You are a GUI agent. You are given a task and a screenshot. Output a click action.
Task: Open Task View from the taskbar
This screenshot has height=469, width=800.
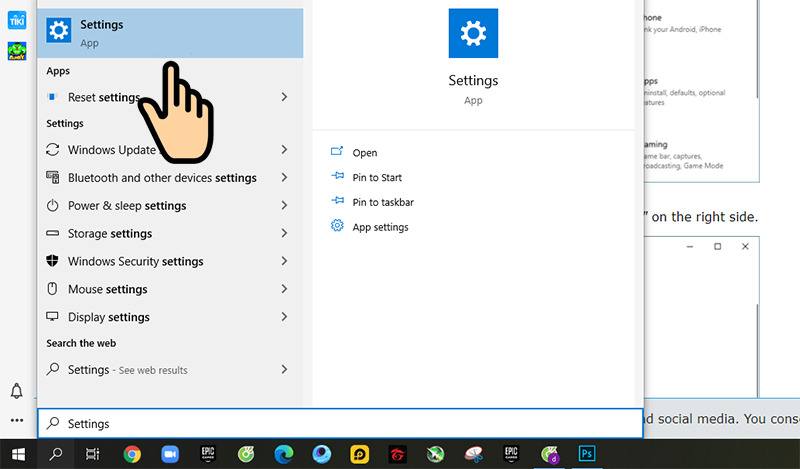pos(92,454)
